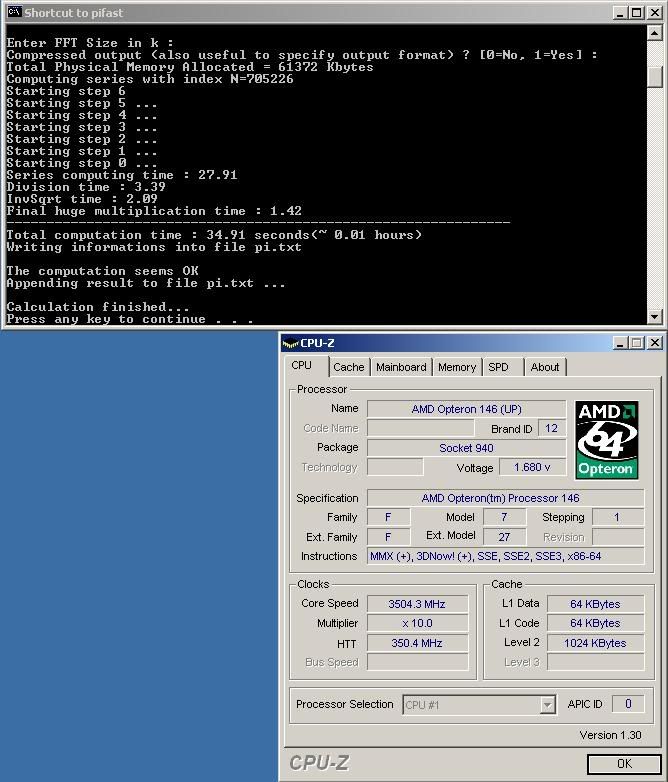This screenshot has width=668, height=782.
Task: Switch to the Cache tab in CPU-Z
Action: tap(349, 367)
